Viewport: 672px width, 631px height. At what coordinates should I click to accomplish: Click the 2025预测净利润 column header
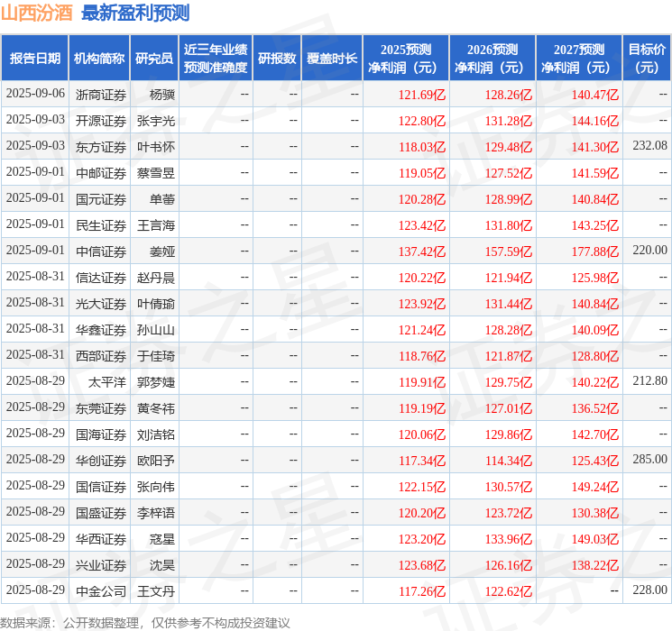click(x=406, y=59)
